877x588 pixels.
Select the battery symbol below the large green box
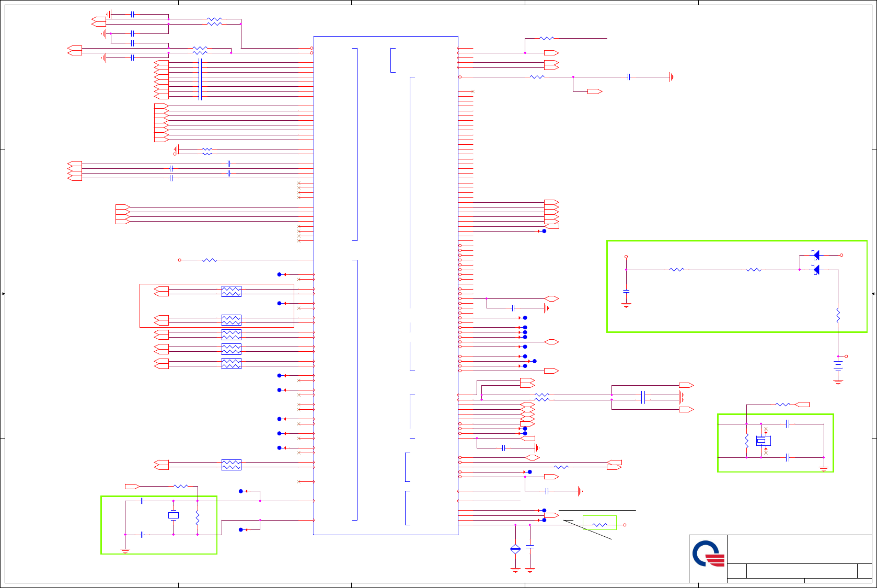point(838,365)
